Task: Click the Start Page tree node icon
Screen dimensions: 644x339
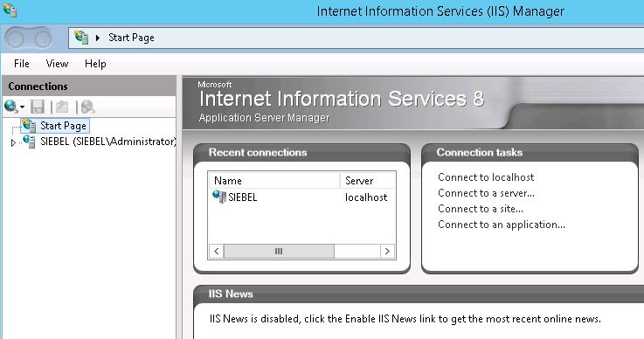Action: tap(29, 125)
